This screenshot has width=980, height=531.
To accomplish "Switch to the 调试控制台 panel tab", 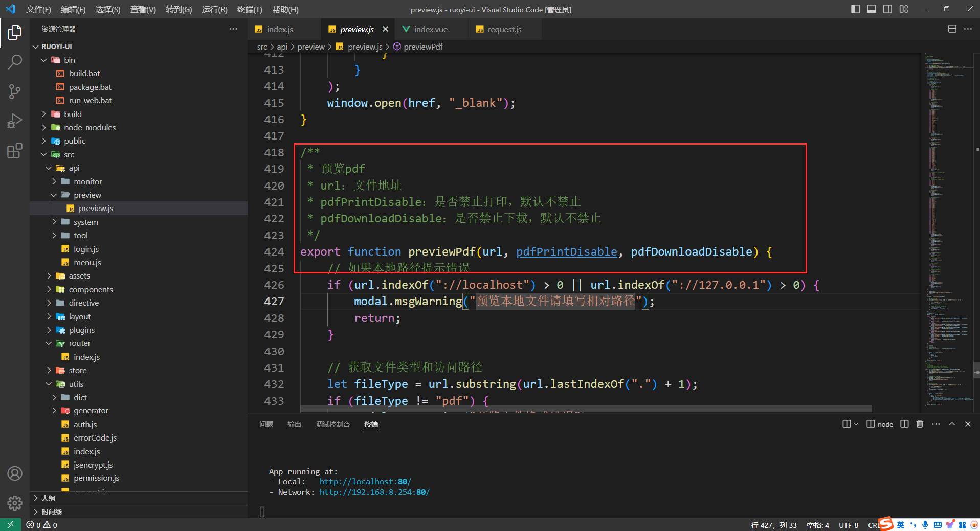I will point(333,424).
